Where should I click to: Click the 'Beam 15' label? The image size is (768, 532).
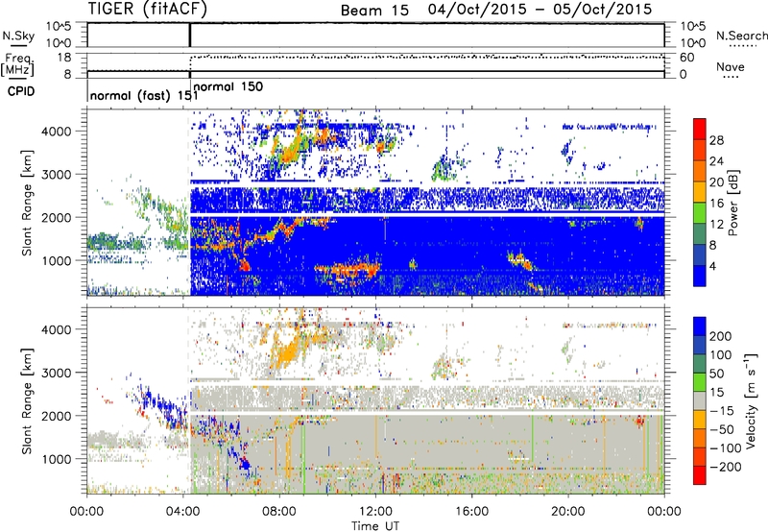[x=374, y=11]
